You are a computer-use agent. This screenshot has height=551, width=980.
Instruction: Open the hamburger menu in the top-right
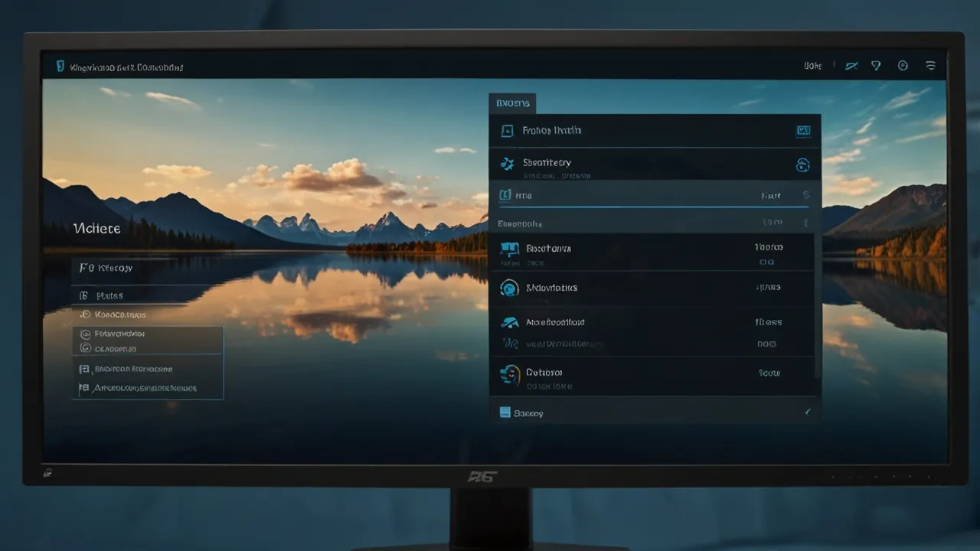[x=930, y=66]
